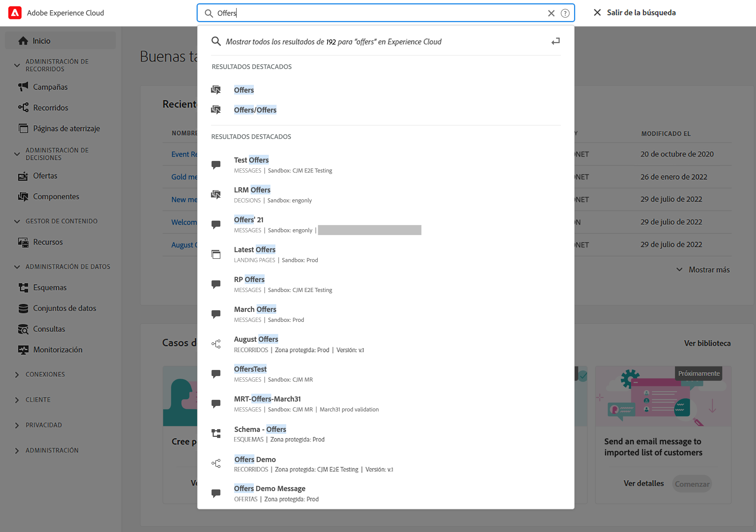Open the Ofertas menu item
This screenshot has height=532, width=756.
tap(45, 176)
